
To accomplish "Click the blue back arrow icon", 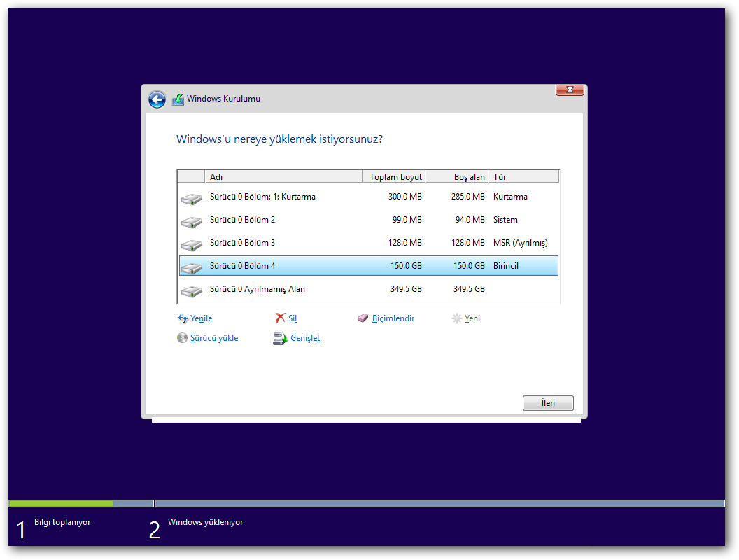I will tap(157, 99).
